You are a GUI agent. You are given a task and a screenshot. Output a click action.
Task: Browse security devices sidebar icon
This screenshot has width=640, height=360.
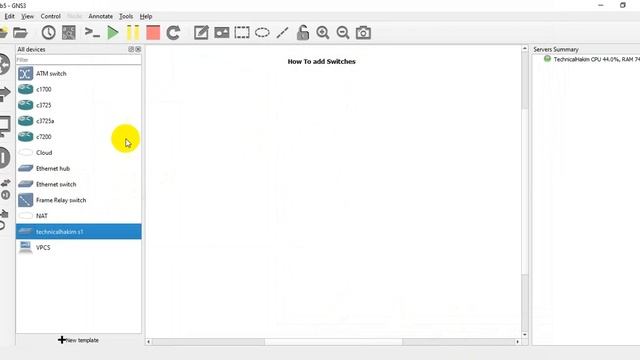pos(4,158)
